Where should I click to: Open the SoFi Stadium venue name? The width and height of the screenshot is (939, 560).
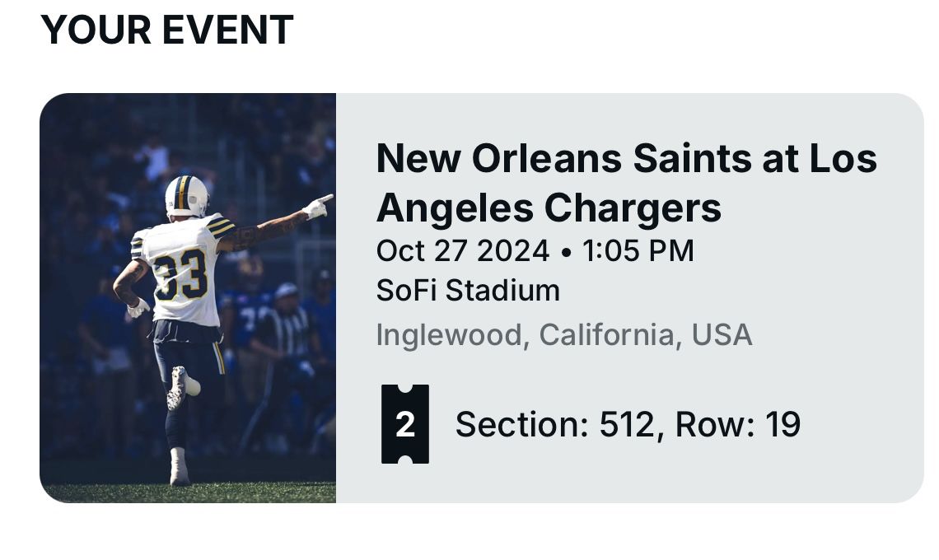[468, 290]
